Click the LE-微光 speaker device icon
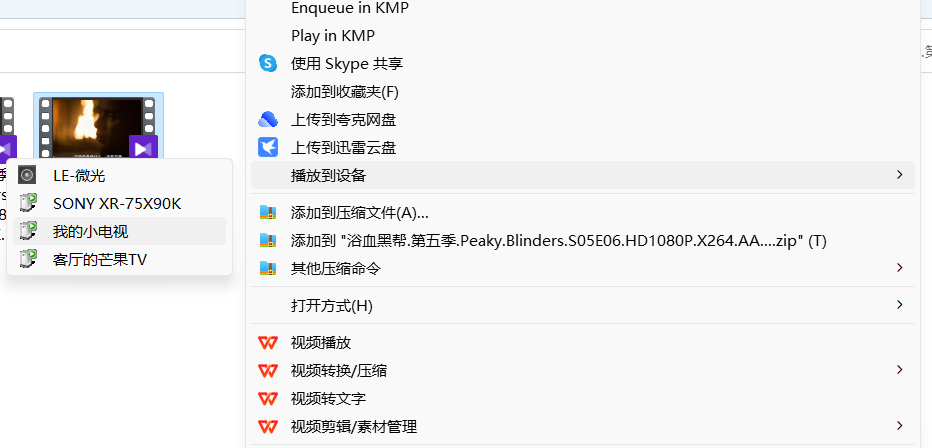This screenshot has height=448, width=932. tap(27, 175)
